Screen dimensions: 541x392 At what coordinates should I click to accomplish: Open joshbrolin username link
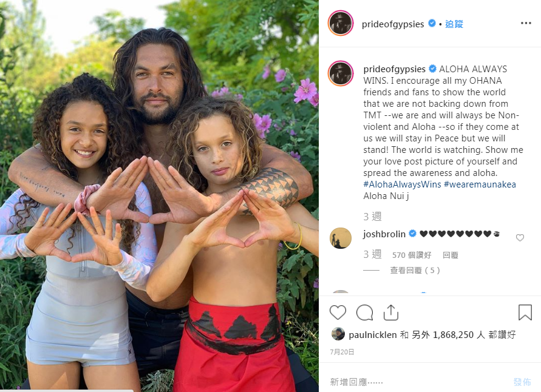(384, 234)
